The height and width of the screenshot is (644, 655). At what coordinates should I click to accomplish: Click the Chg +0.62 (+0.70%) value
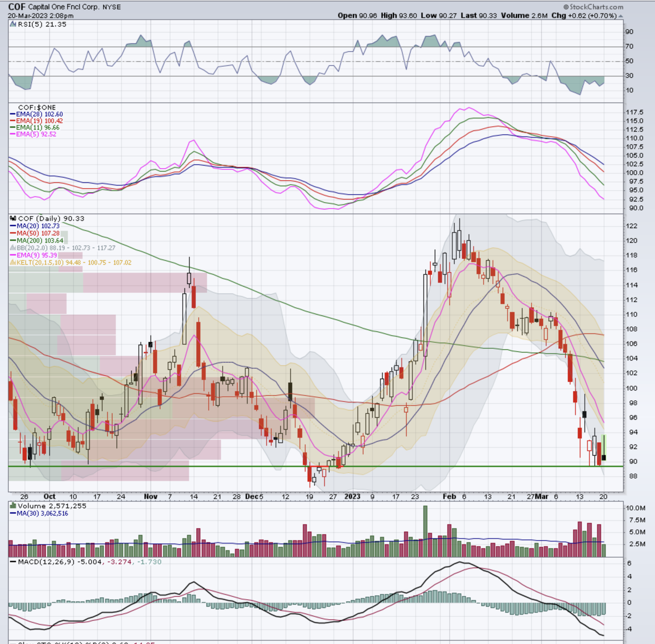point(584,16)
